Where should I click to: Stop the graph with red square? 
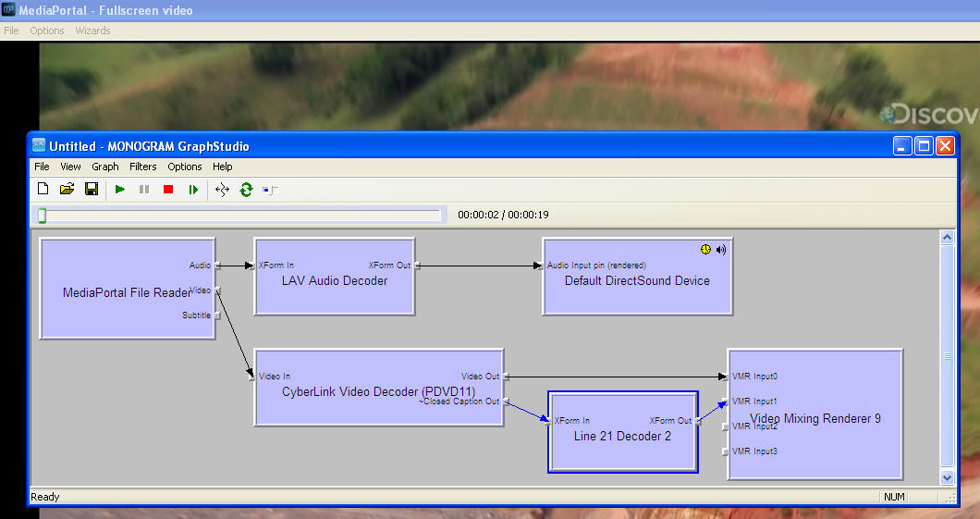pos(168,189)
